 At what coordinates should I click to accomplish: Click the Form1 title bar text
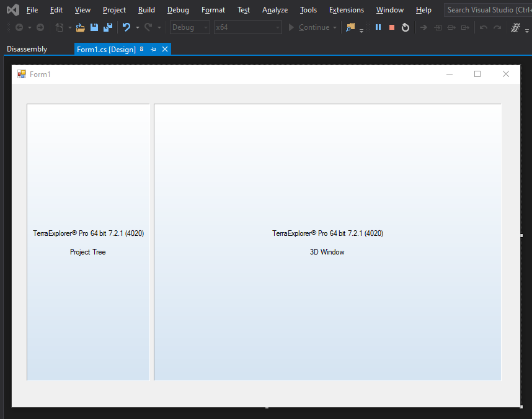(x=40, y=74)
